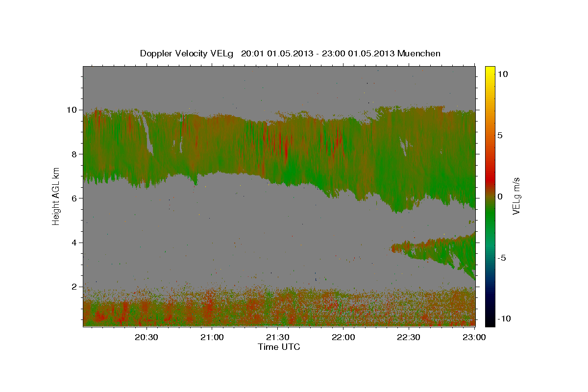The image size is (588, 392).
Task: Click the black bottom of the colorbar
Action: pyautogui.click(x=490, y=322)
